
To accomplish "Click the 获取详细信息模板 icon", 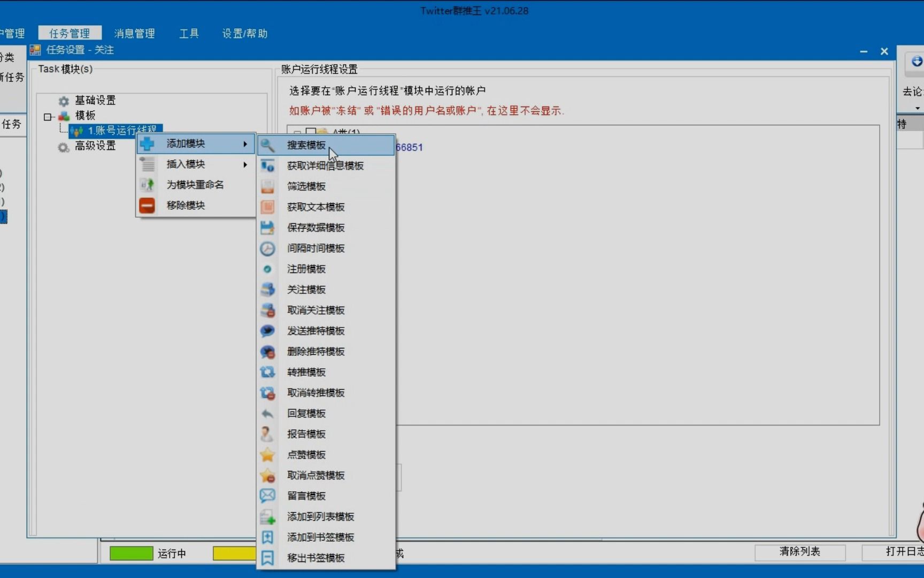I will 267,166.
